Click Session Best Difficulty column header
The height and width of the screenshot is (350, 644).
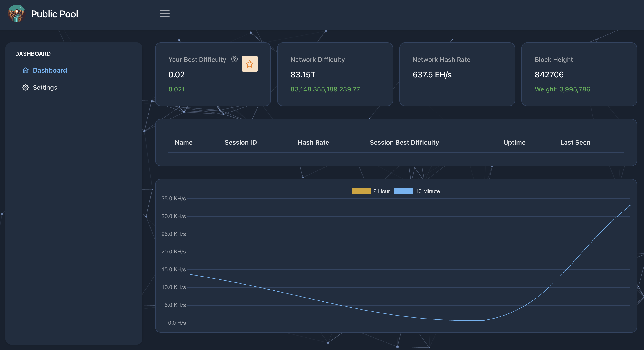(x=404, y=142)
